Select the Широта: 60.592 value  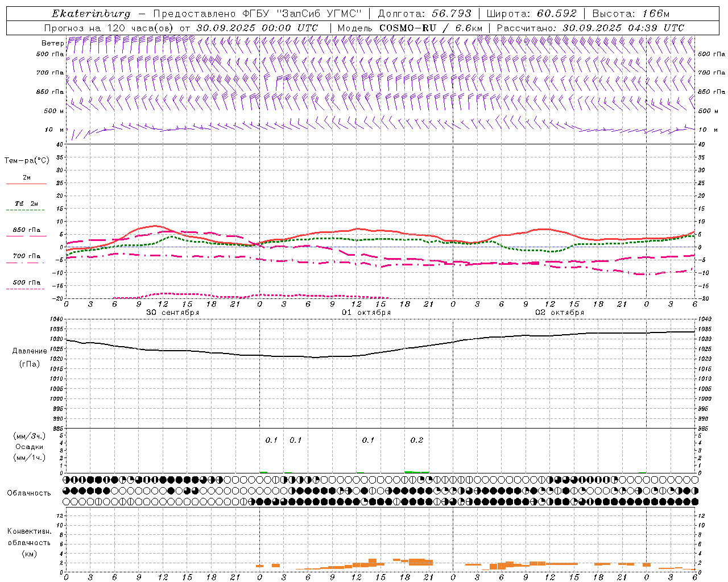click(531, 14)
